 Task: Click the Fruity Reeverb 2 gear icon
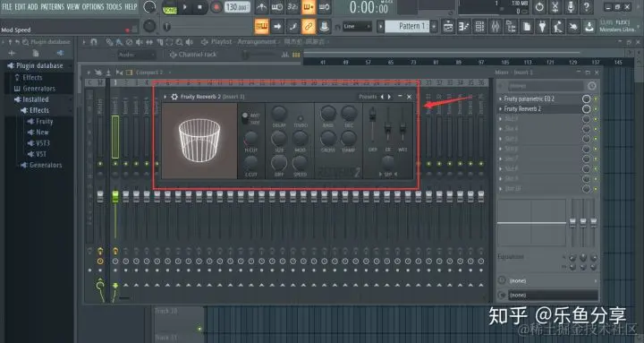(x=174, y=97)
